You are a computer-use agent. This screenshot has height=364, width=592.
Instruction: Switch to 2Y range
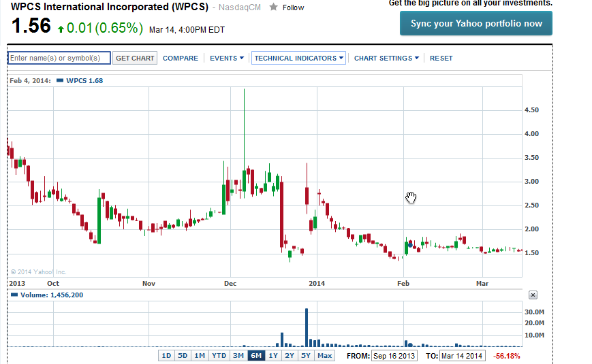pos(290,355)
